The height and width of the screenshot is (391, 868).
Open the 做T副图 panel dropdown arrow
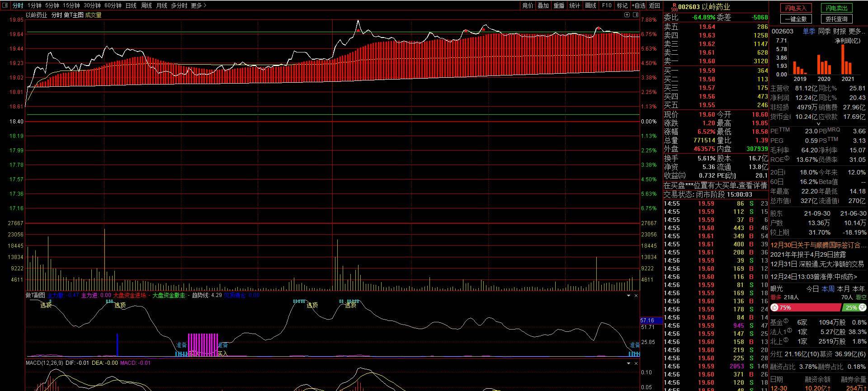[x=628, y=296]
